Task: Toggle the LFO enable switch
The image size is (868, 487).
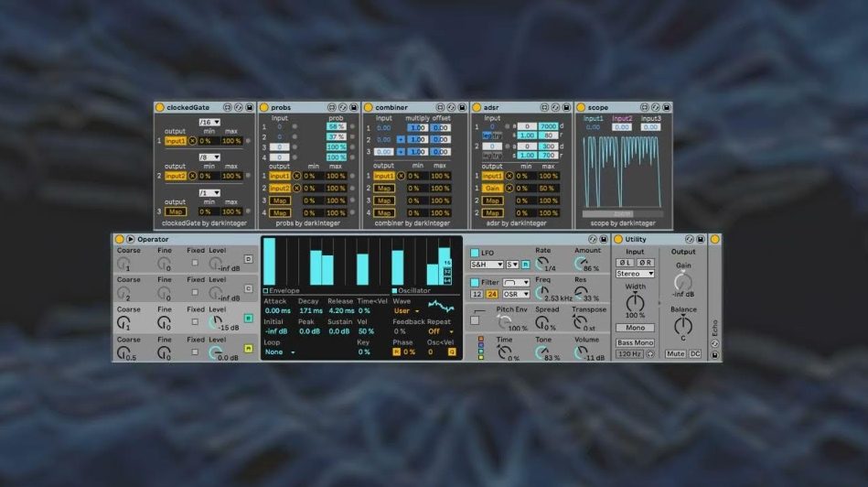Action: (x=475, y=253)
